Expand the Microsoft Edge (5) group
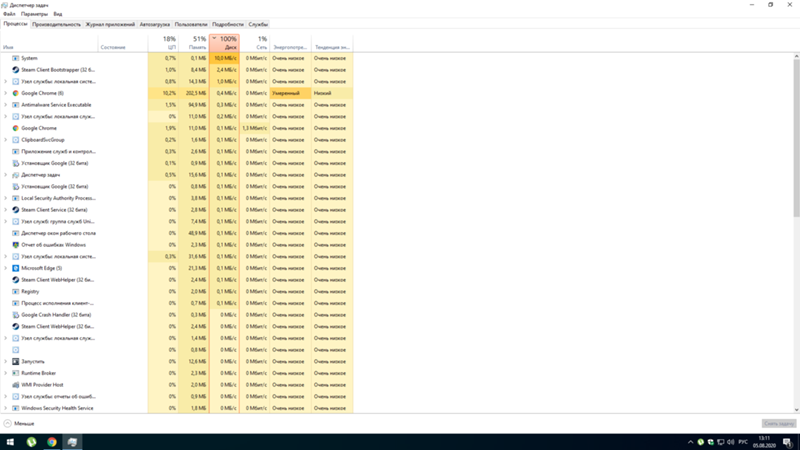Viewport: 800px width, 450px height. [x=6, y=268]
